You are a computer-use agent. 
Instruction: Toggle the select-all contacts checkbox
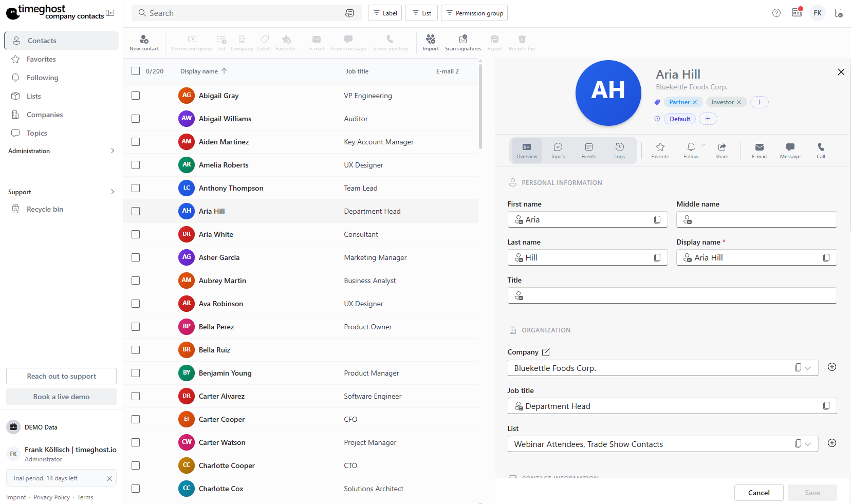[x=136, y=71]
